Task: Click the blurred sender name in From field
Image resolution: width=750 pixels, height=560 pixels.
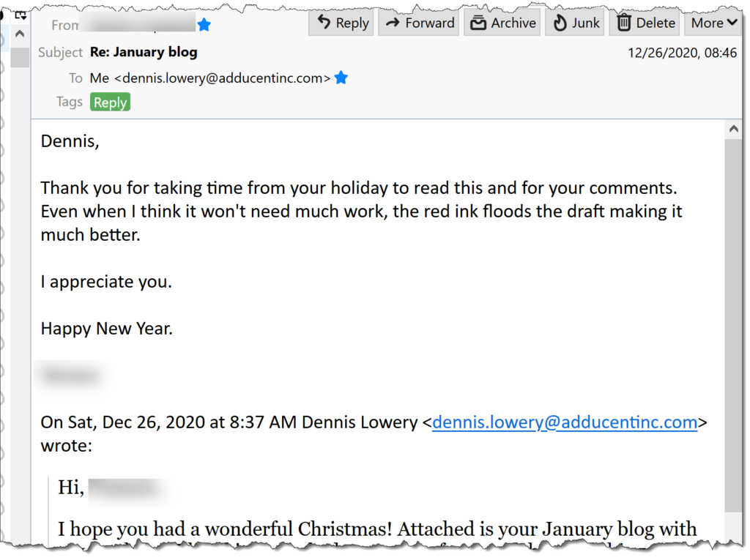Action: 137,23
